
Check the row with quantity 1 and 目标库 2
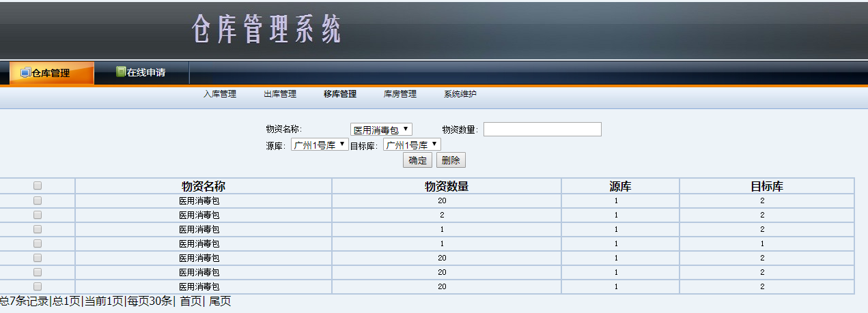pyautogui.click(x=38, y=229)
